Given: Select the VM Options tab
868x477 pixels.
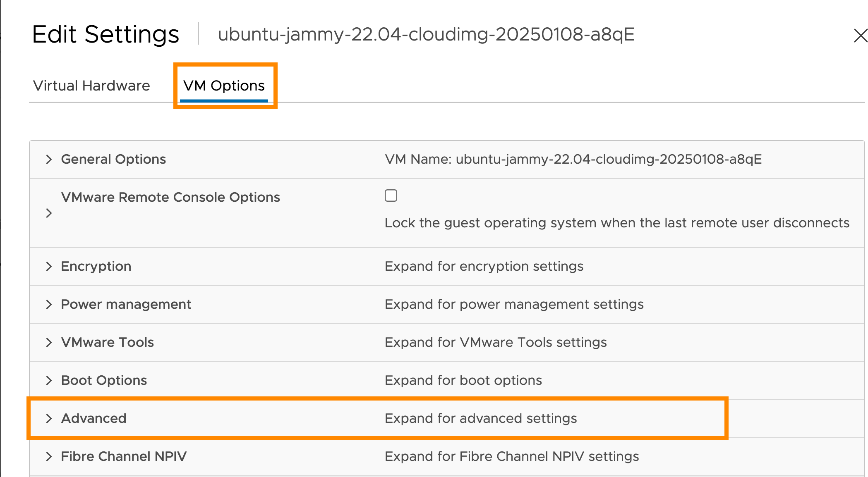Looking at the screenshot, I should pos(225,86).
